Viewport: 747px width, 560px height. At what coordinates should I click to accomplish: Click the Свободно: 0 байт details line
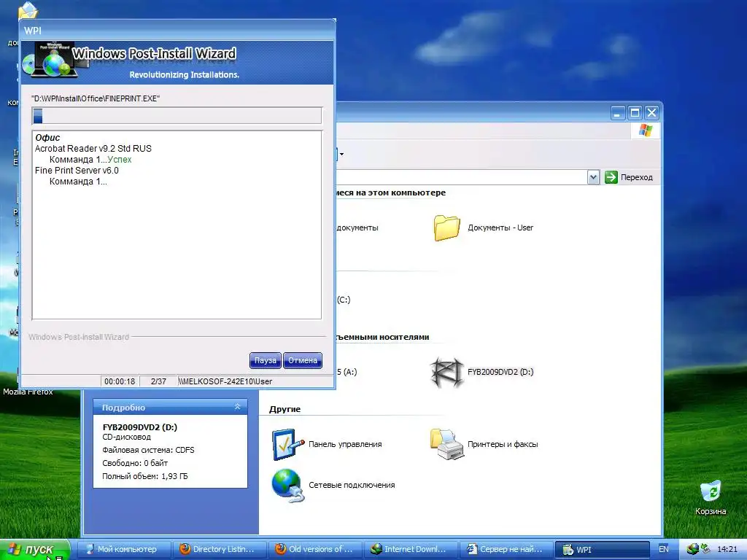click(135, 463)
